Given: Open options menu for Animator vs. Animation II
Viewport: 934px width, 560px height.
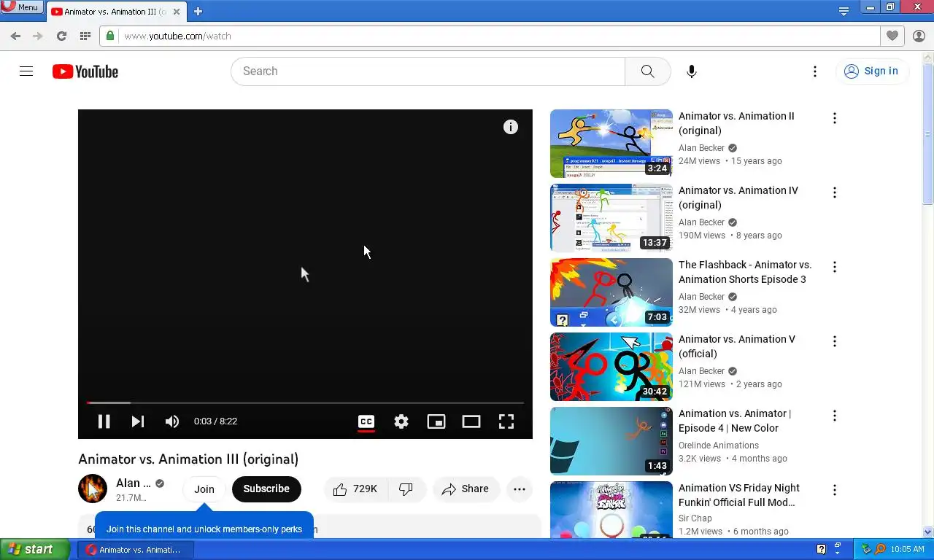Looking at the screenshot, I should tap(835, 118).
